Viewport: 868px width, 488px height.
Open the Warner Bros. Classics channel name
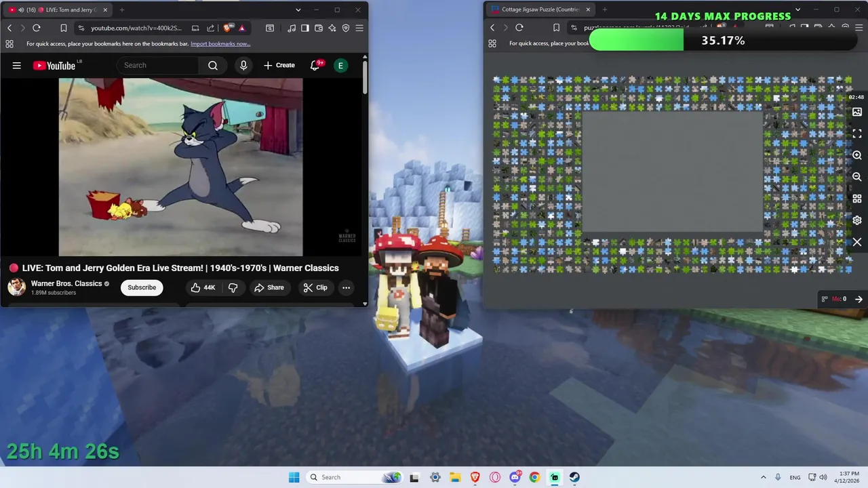(x=66, y=283)
